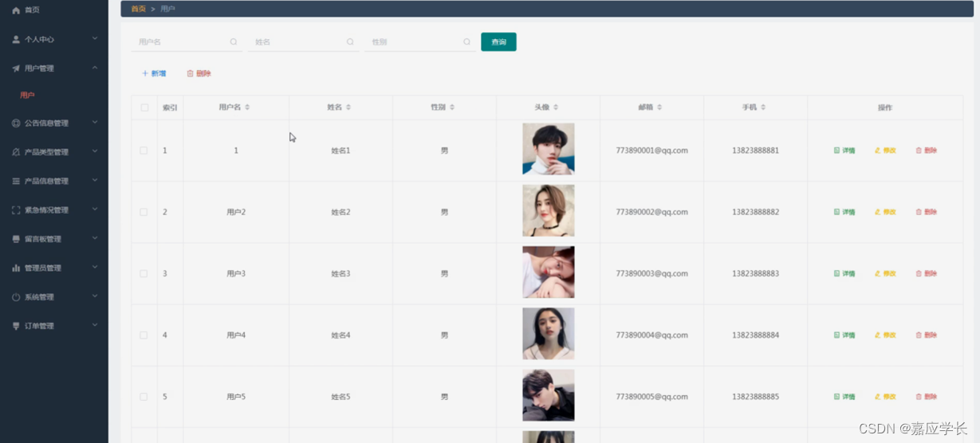
Task: Click the search icon in the 姓名 field
Action: tap(350, 41)
